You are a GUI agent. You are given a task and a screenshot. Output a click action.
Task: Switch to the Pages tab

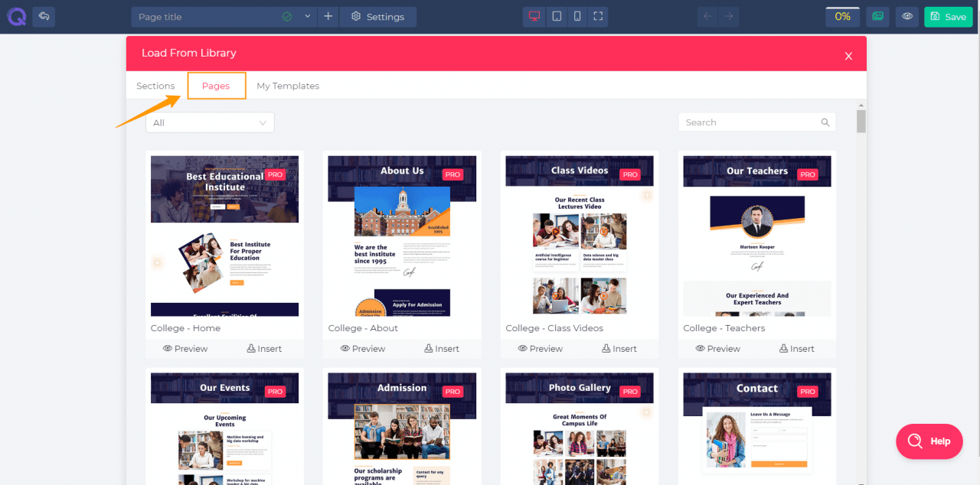point(216,86)
